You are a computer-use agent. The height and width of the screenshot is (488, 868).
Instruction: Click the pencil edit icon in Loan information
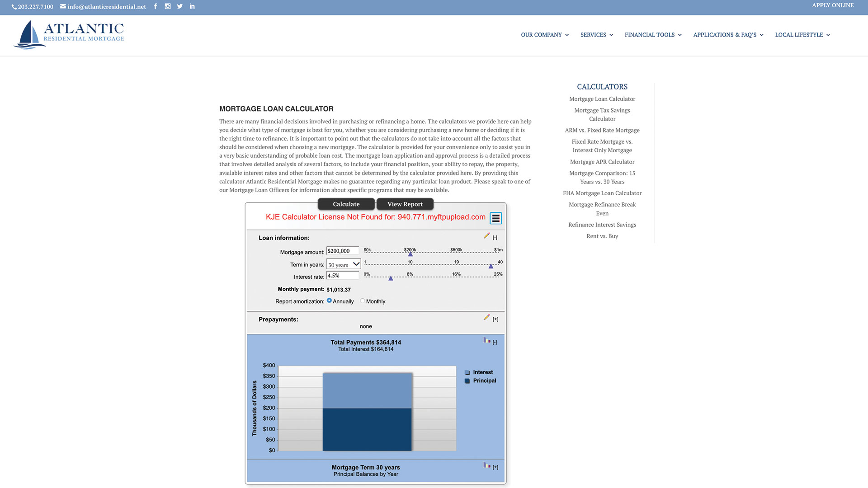click(x=486, y=236)
